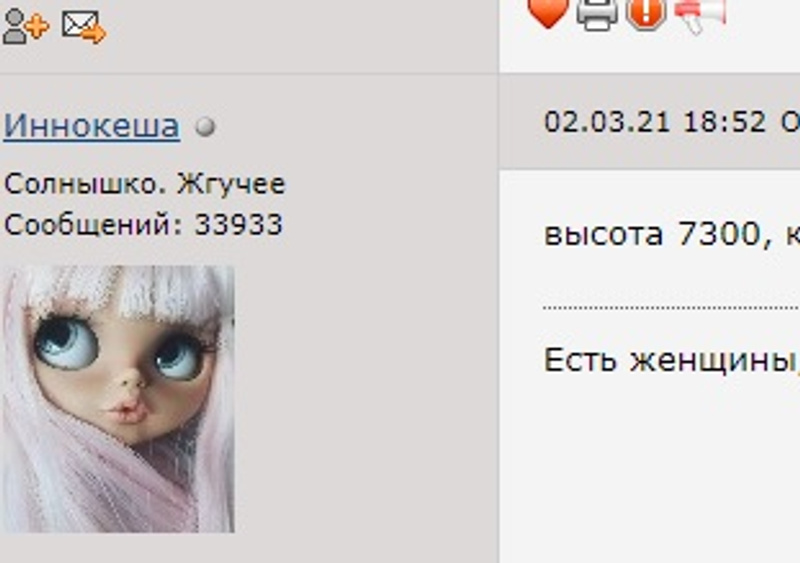
Task: Click the megaphone announce icon
Action: [x=700, y=16]
